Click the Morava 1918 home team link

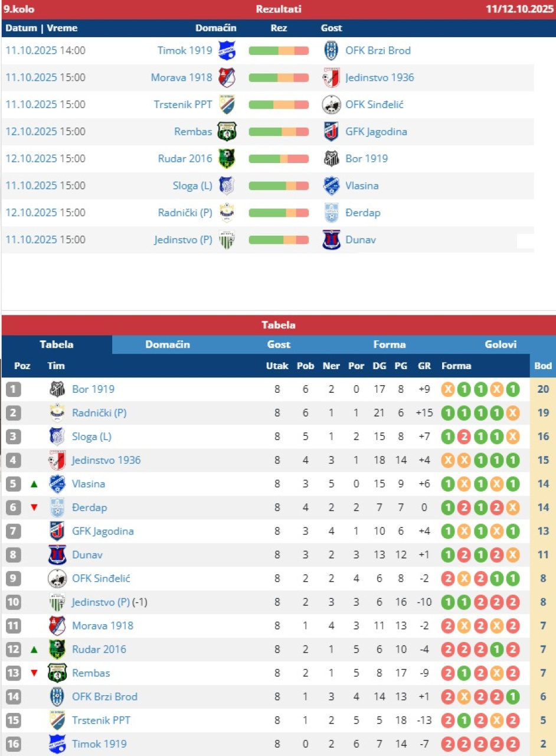click(181, 77)
